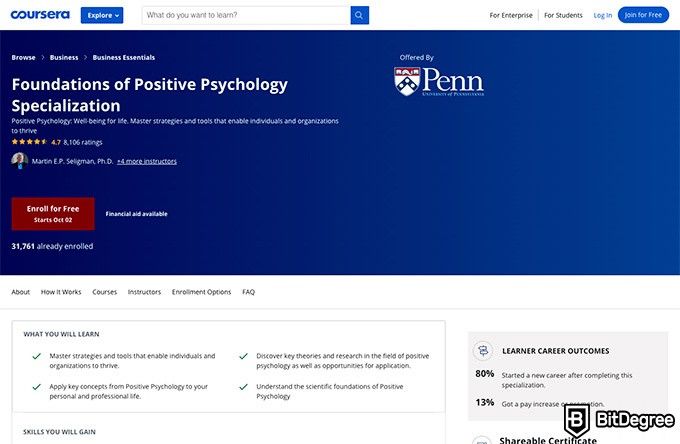Go to Business breadcrumb
Image resolution: width=680 pixels, height=444 pixels.
point(64,57)
